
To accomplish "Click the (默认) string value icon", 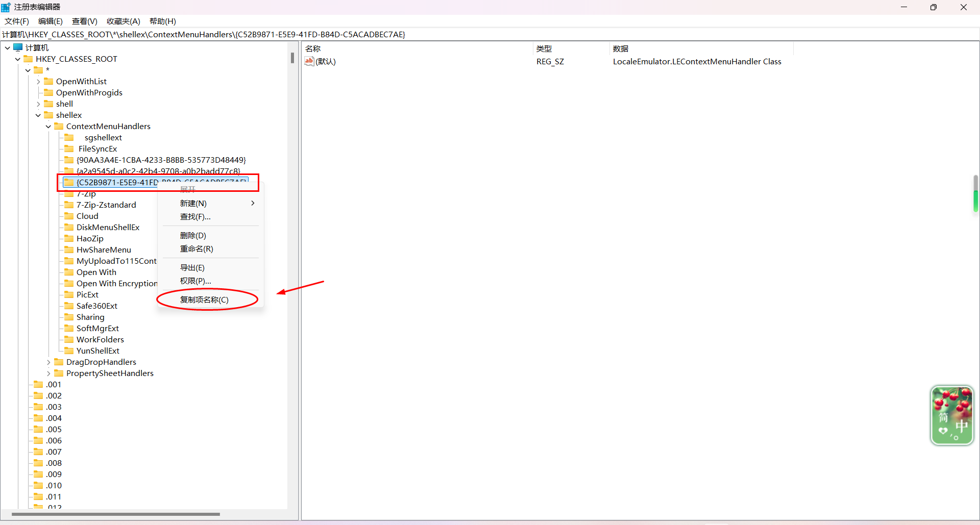I will (x=309, y=61).
